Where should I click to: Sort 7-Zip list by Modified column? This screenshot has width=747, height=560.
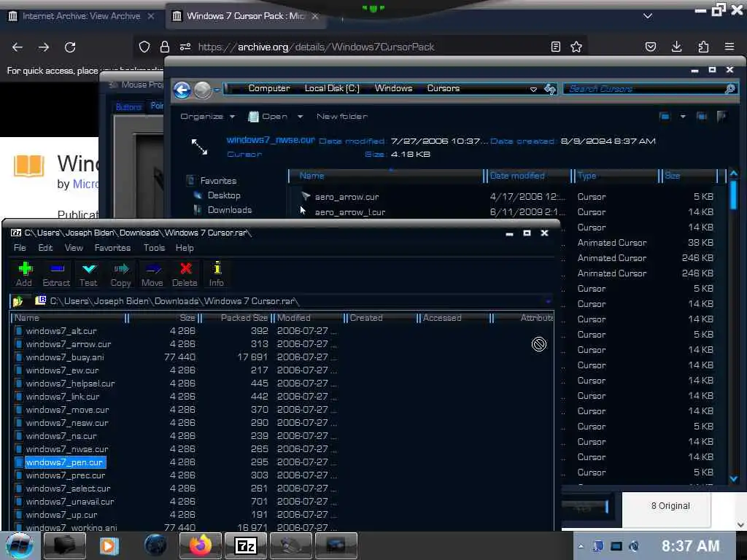(309, 318)
